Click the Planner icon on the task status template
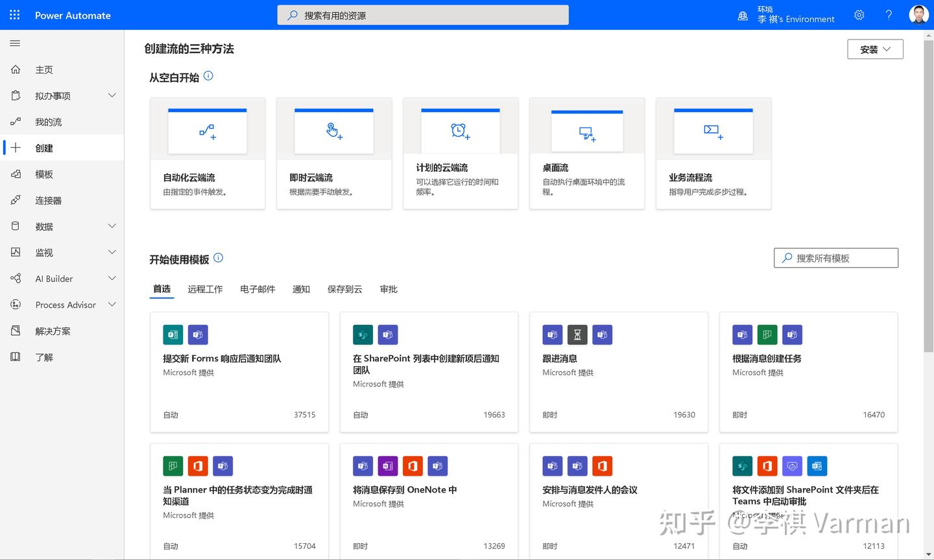The width and height of the screenshot is (934, 560). (173, 465)
